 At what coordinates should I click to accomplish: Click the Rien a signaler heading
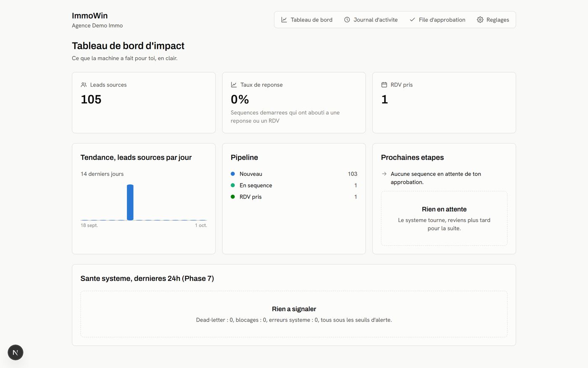click(x=294, y=309)
